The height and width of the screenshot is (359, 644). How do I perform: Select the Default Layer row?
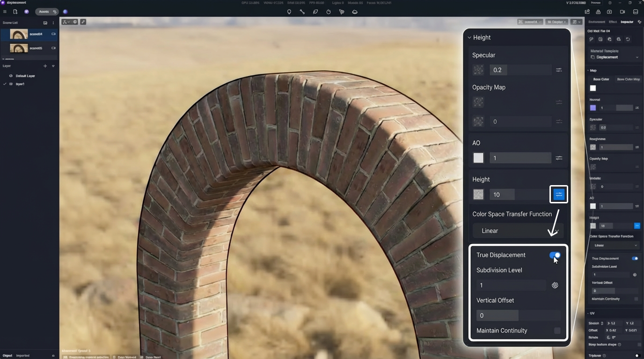pos(29,76)
